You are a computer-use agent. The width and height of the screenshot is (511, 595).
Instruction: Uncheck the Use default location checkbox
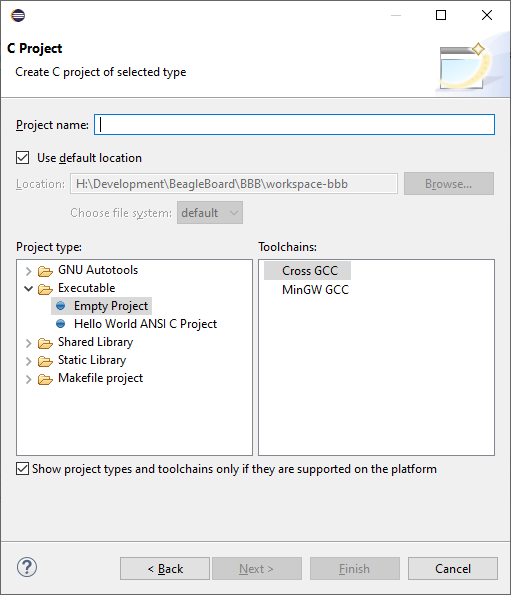pyautogui.click(x=22, y=157)
